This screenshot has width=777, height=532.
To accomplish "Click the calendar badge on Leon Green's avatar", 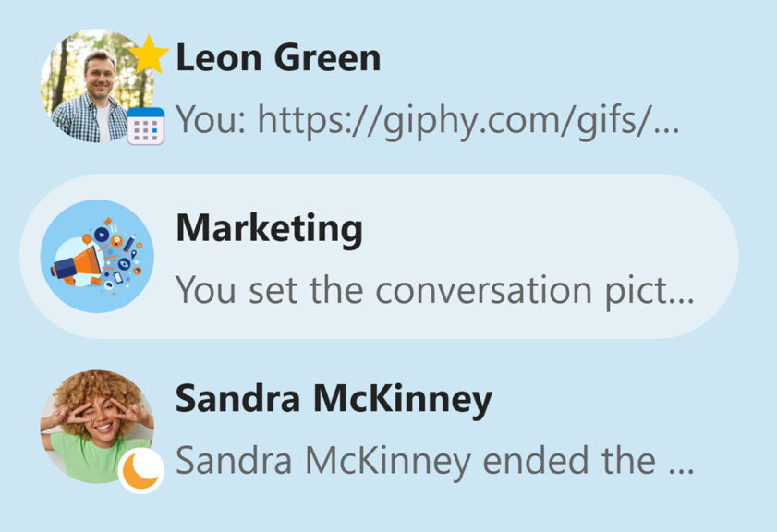I will [146, 127].
